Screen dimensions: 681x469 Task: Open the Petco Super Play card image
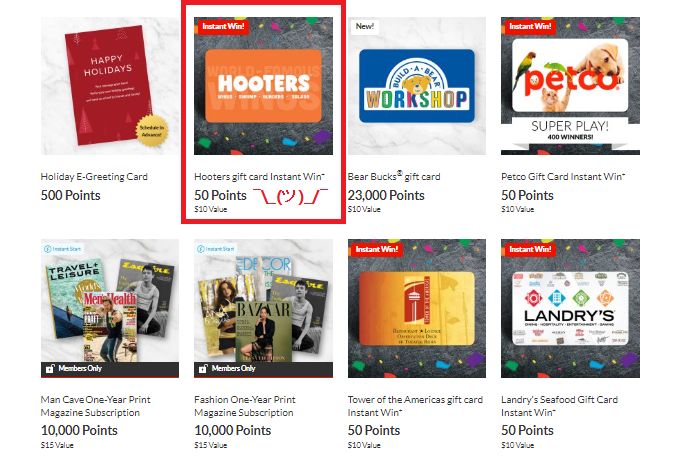[570, 86]
